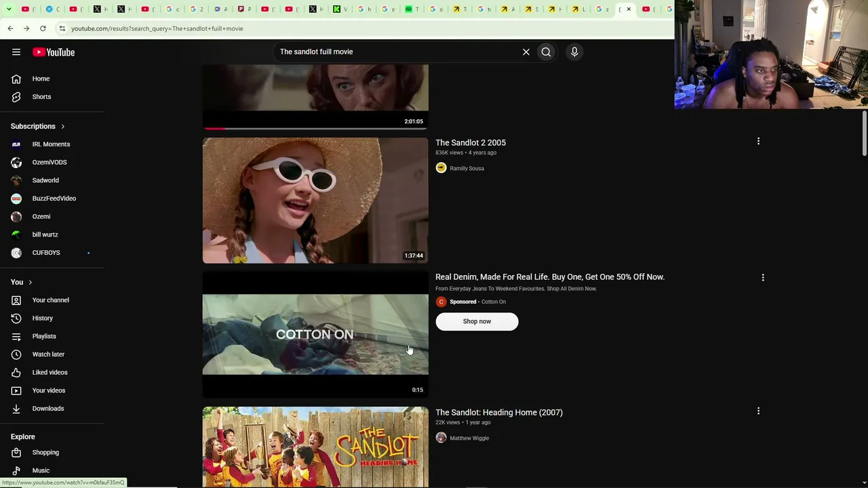Click the Shop now button

477,321
